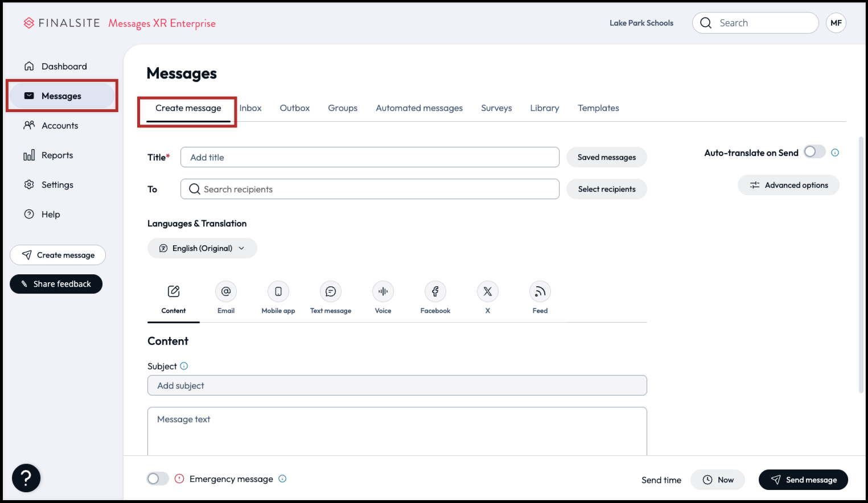
Task: Select the Mobile app channel icon
Action: [x=278, y=291]
